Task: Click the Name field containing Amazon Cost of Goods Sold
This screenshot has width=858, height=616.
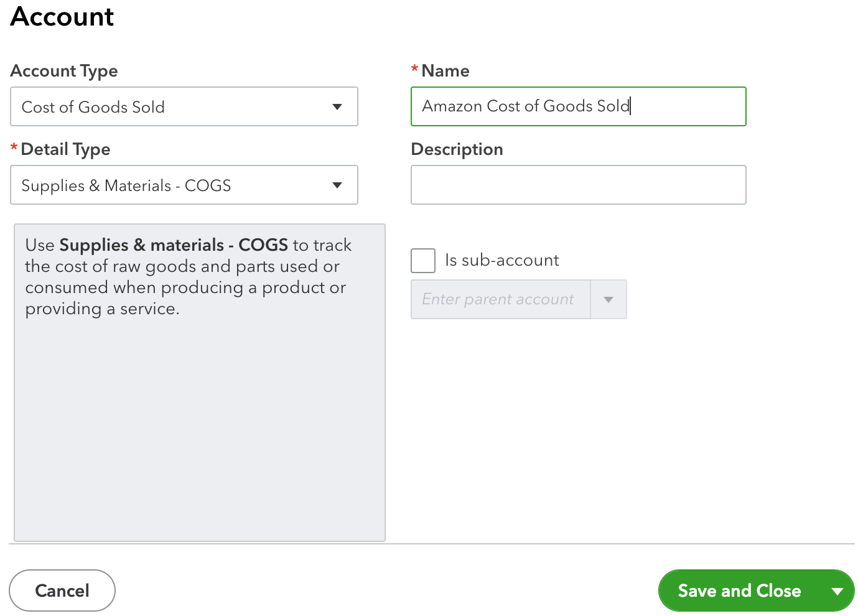Action: coord(579,106)
